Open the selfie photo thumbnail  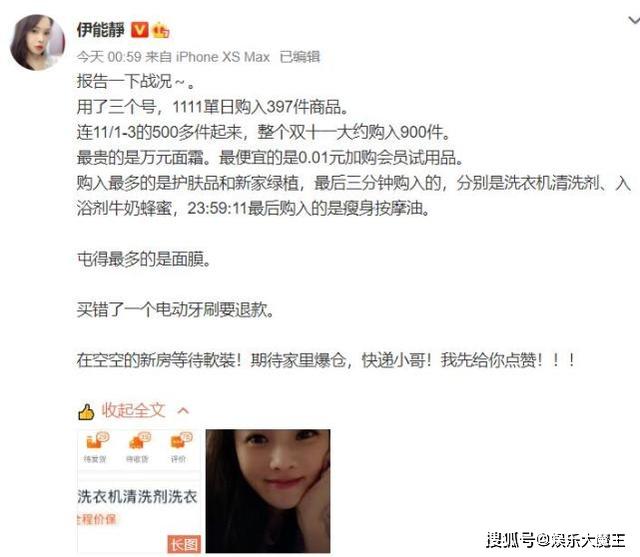268,491
